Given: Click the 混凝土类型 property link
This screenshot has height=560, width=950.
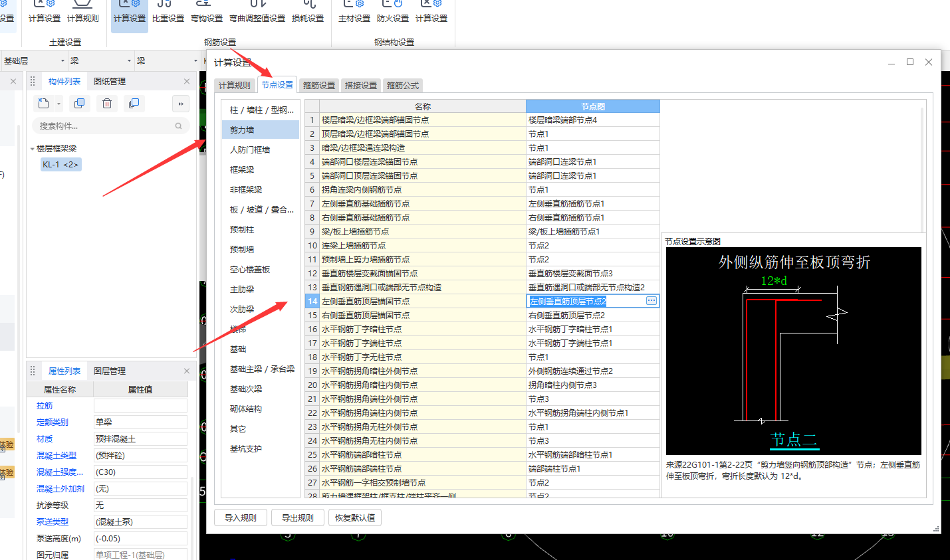Looking at the screenshot, I should tap(57, 456).
